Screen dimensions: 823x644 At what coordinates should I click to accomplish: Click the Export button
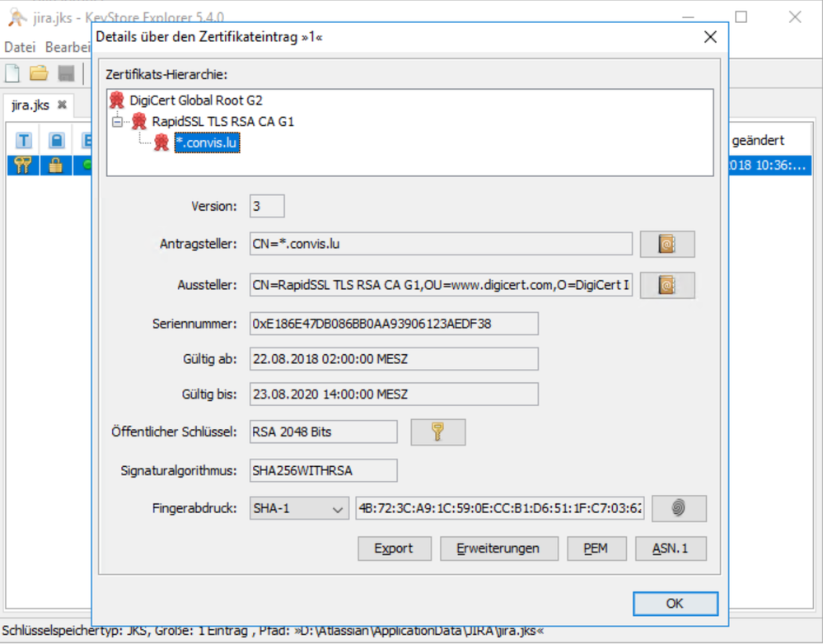point(394,548)
